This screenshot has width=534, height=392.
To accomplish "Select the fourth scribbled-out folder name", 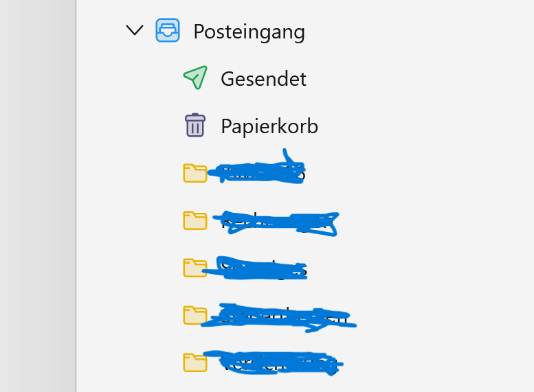I will [278, 317].
